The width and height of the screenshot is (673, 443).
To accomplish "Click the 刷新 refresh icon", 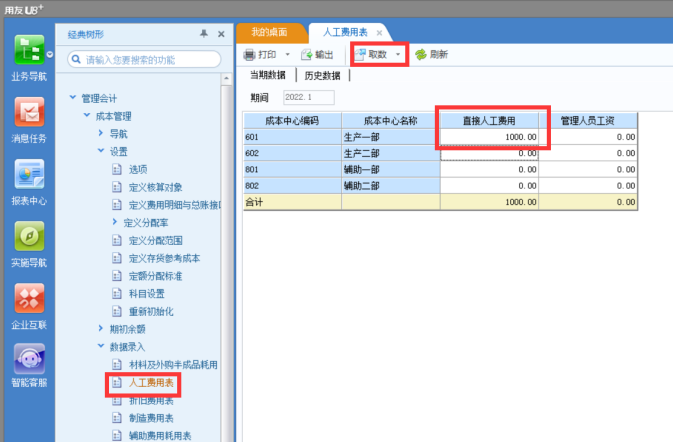I will click(421, 55).
